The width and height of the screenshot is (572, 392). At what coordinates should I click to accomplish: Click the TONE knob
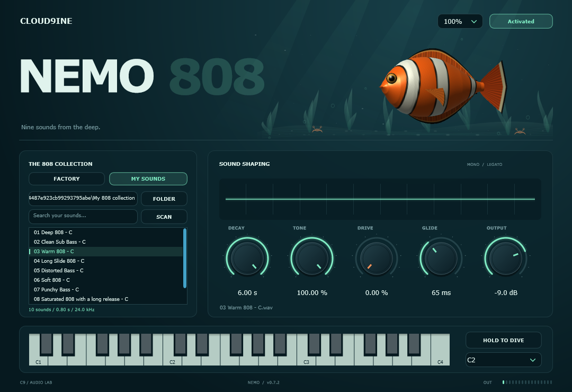[x=312, y=258]
